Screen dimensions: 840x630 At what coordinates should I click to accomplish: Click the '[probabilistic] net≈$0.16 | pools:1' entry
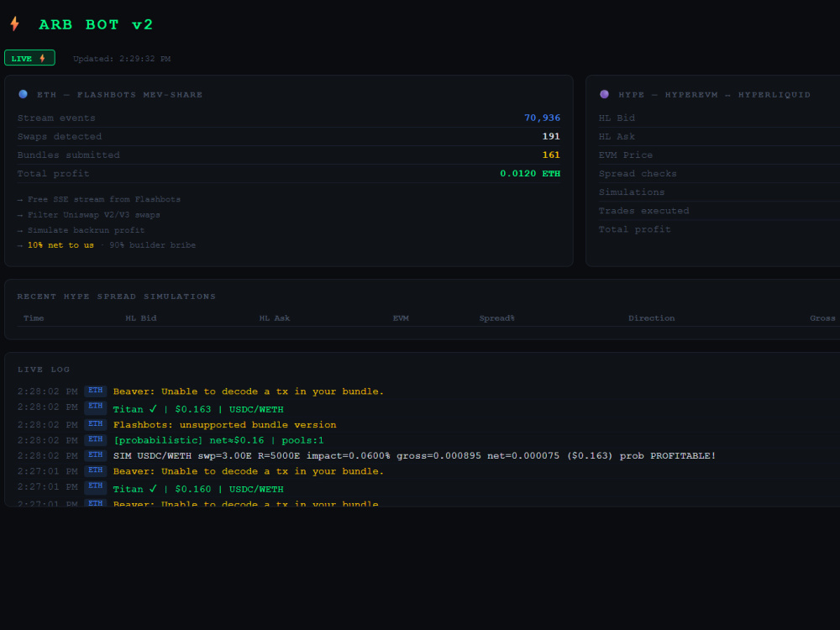pos(218,440)
